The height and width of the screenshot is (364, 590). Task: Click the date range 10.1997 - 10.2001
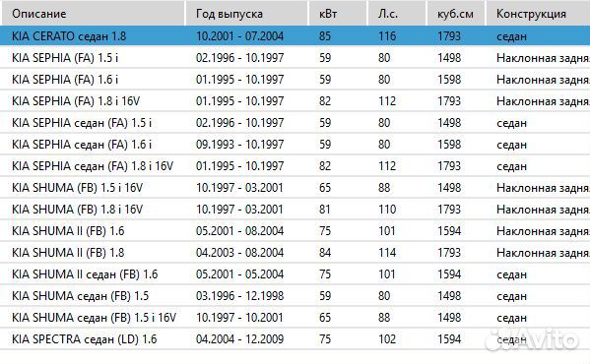click(x=239, y=318)
